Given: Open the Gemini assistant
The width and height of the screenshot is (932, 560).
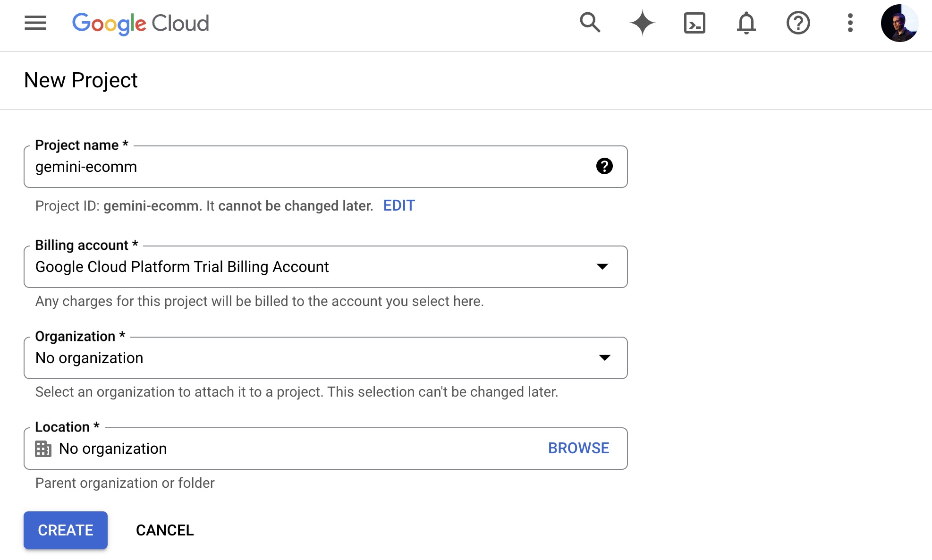Looking at the screenshot, I should coord(643,23).
